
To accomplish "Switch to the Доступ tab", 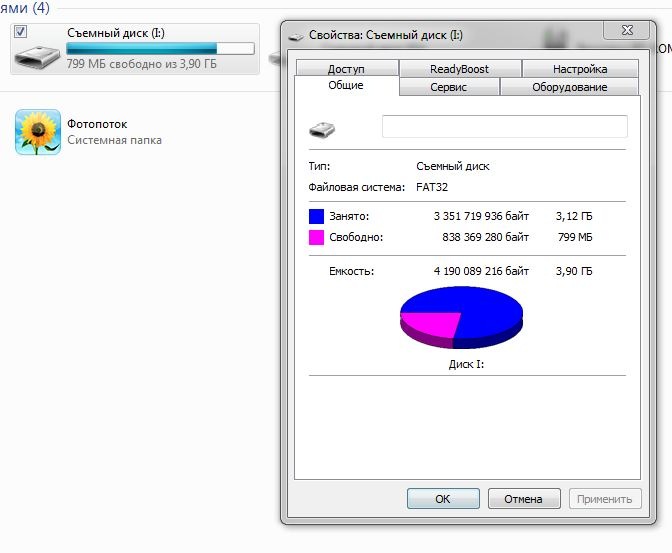I will pos(346,69).
